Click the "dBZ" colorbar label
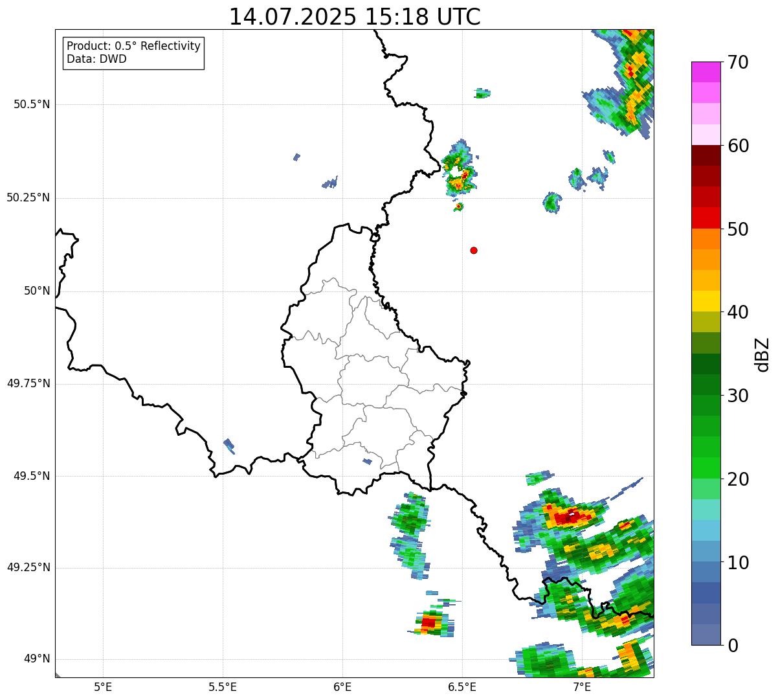Image resolution: width=778 pixels, height=700 pixels. (762, 354)
